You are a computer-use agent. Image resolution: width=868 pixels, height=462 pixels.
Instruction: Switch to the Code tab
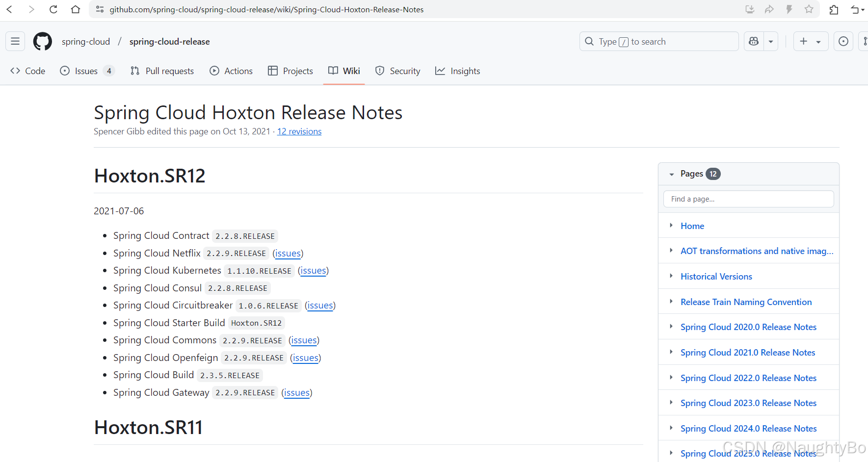pyautogui.click(x=28, y=71)
